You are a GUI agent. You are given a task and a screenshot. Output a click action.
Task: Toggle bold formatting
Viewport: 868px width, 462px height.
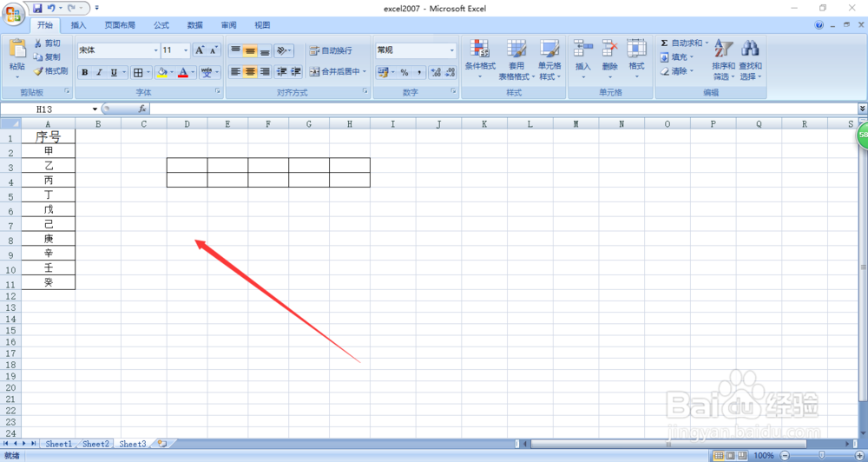85,72
